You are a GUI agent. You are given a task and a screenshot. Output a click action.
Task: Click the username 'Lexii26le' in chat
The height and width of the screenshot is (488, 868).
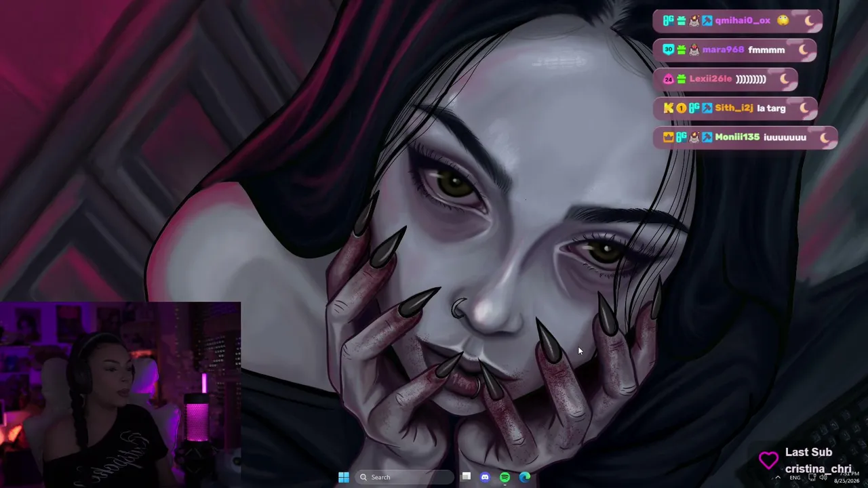(x=710, y=79)
